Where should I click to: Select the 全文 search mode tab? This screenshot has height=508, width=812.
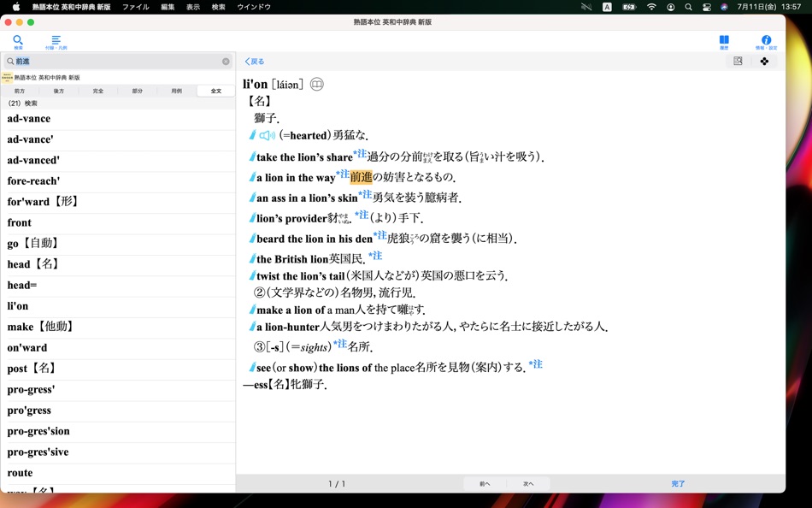point(216,91)
